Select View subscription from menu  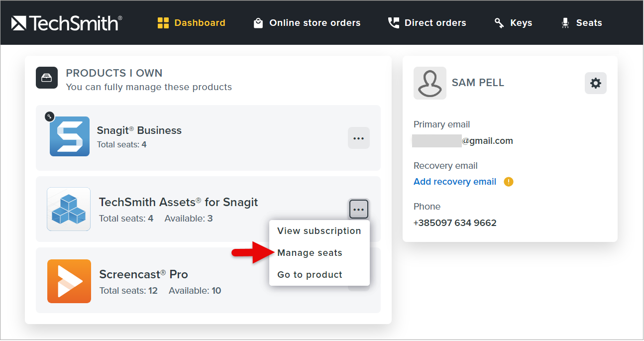[319, 231]
